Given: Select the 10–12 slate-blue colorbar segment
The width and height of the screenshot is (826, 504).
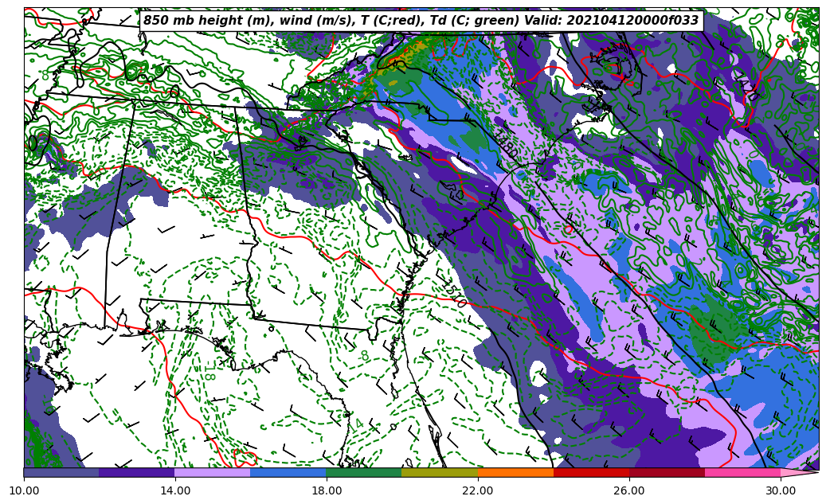Looking at the screenshot, I should tap(61, 472).
